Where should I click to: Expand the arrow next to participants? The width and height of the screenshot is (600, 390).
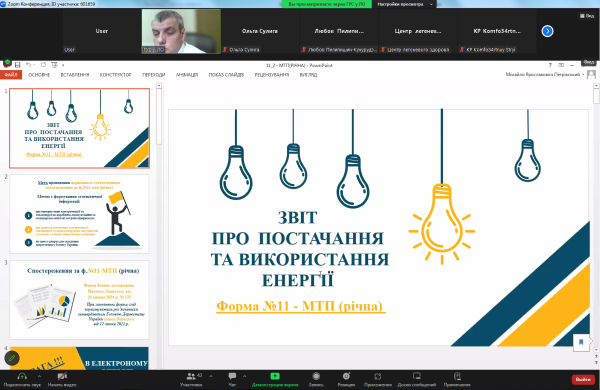point(211,376)
